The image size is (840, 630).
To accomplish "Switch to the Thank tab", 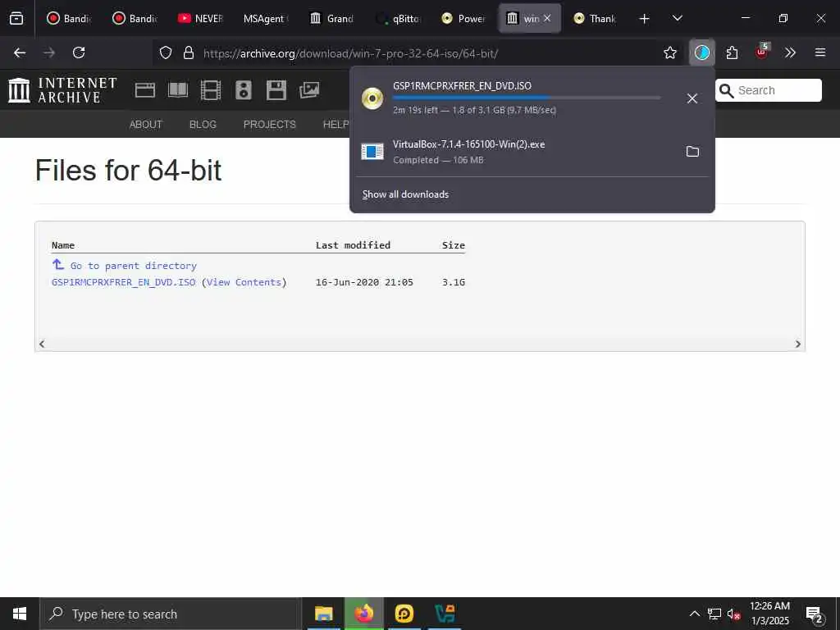I will (x=595, y=18).
